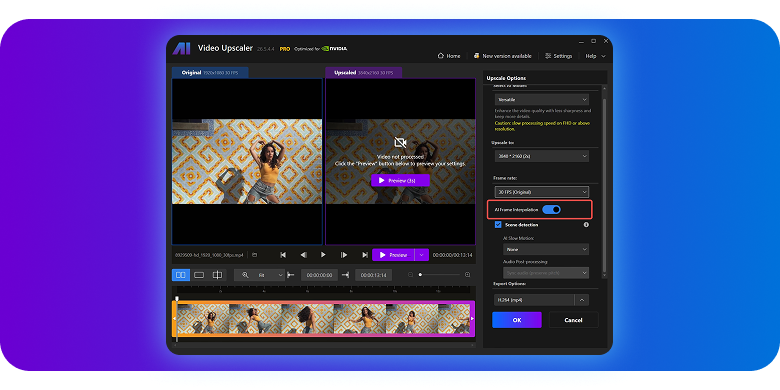Click the timeline playhead marker
780x390 pixels.
tap(177, 299)
